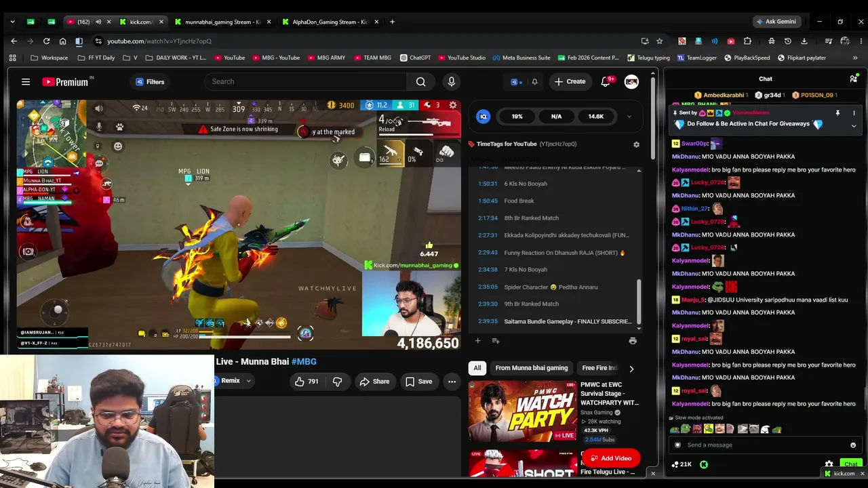
Task: Click the red Add Video button
Action: point(610,458)
